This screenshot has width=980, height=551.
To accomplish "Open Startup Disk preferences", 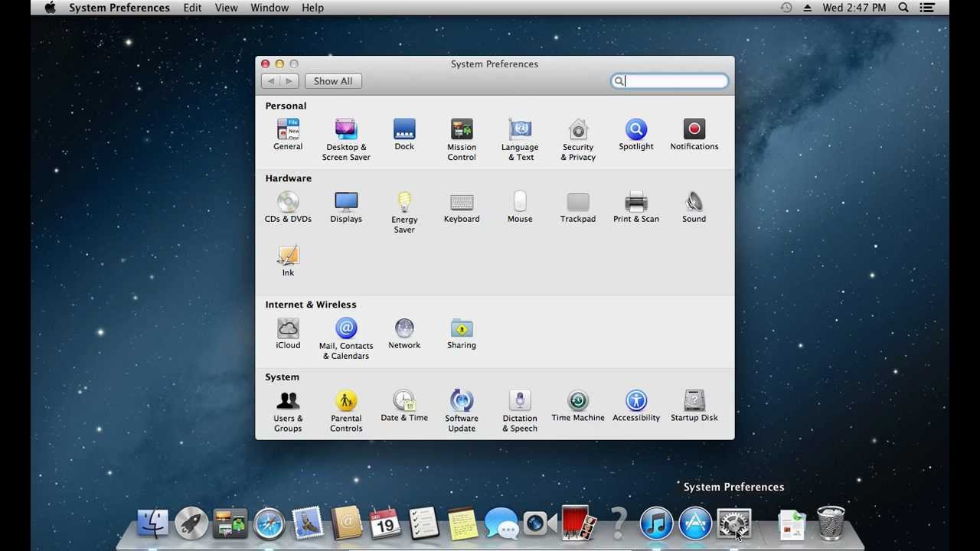I will click(694, 406).
